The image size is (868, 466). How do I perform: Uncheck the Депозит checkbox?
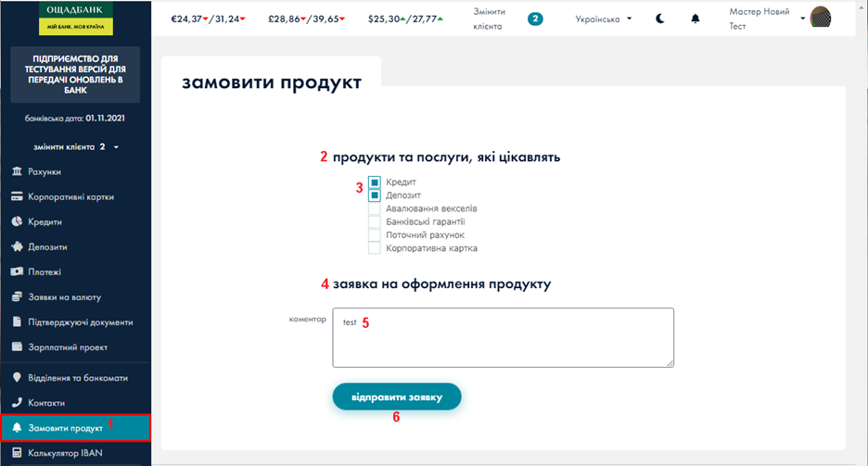(x=375, y=195)
